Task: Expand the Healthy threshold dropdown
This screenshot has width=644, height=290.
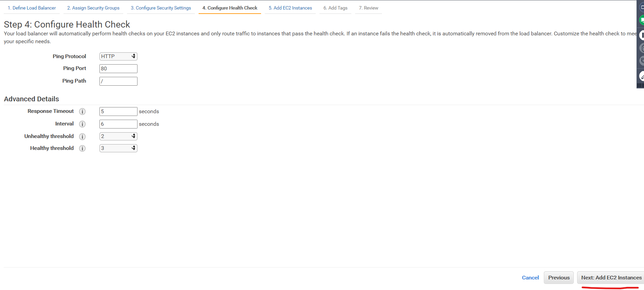Action: point(118,148)
